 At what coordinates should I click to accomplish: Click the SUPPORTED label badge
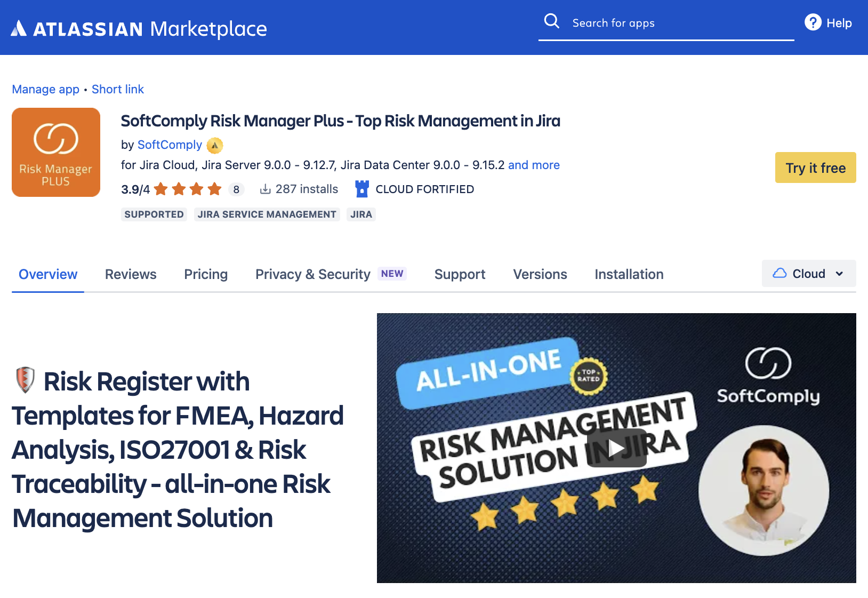154,214
